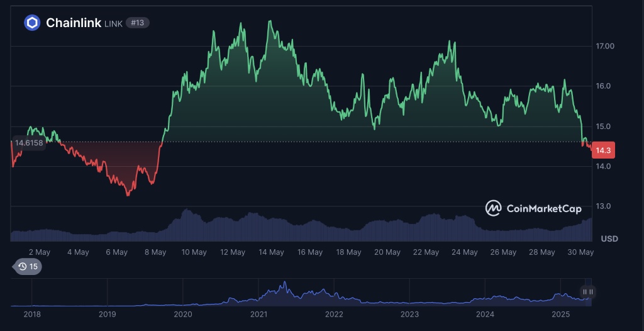The image size is (644, 331).
Task: Click the 30 May date label
Action: (581, 252)
